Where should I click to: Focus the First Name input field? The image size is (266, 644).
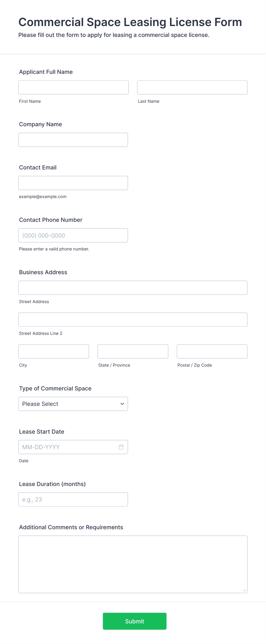73,87
